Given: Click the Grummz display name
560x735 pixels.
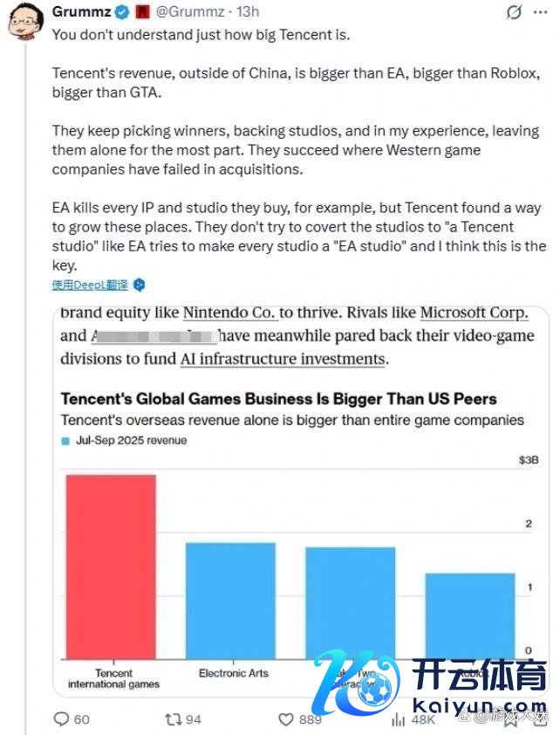Looking at the screenshot, I should tap(79, 12).
